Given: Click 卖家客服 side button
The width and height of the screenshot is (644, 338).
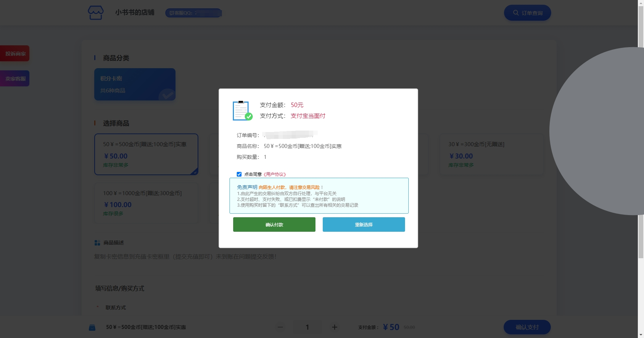Looking at the screenshot, I should [x=15, y=78].
